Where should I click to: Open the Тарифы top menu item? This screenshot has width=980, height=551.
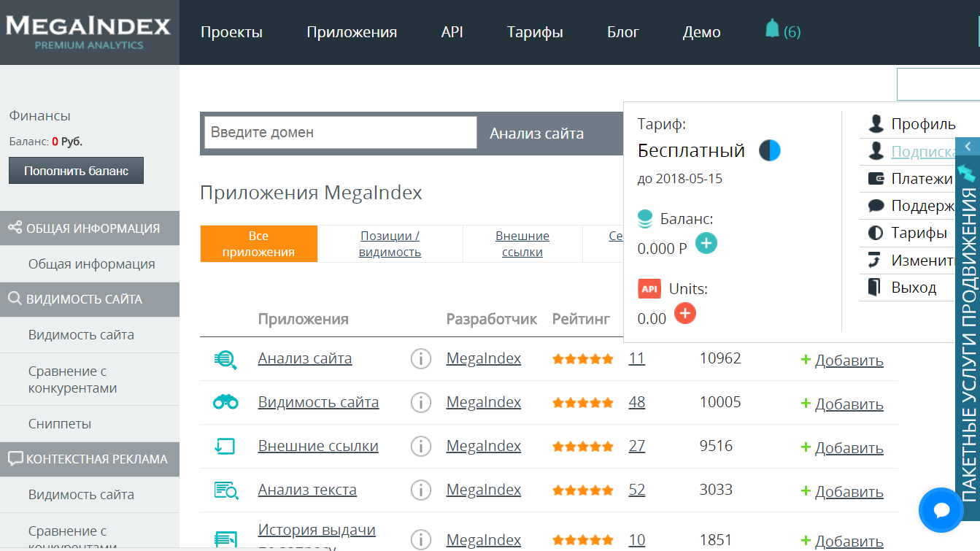pyautogui.click(x=535, y=32)
